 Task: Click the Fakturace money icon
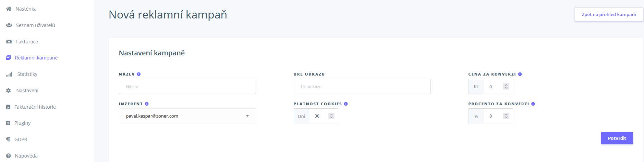point(9,42)
